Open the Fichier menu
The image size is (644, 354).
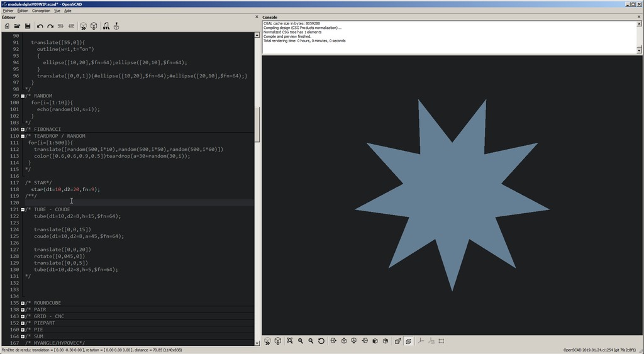(x=8, y=11)
